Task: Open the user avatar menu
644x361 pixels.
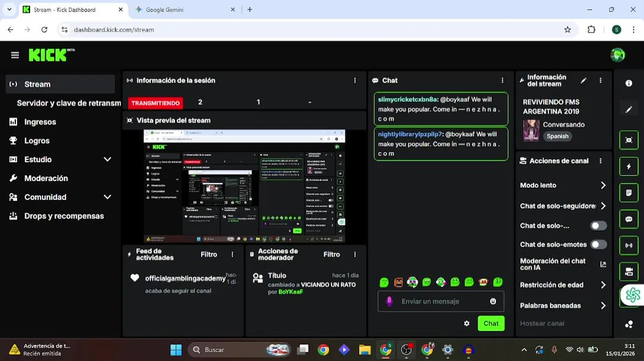Action: (617, 55)
